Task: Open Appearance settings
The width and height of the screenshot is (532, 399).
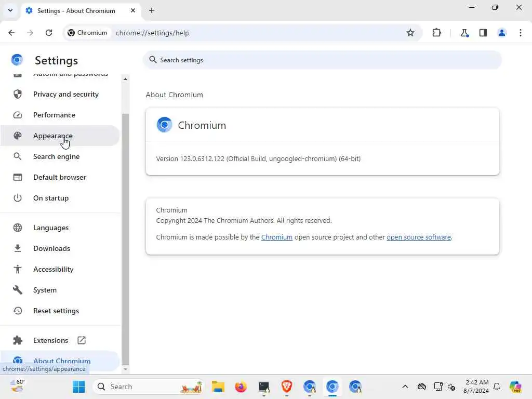Action: (x=60, y=136)
